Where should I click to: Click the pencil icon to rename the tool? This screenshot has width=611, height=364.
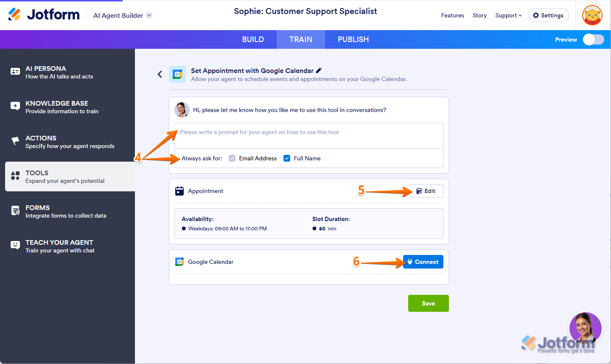319,70
